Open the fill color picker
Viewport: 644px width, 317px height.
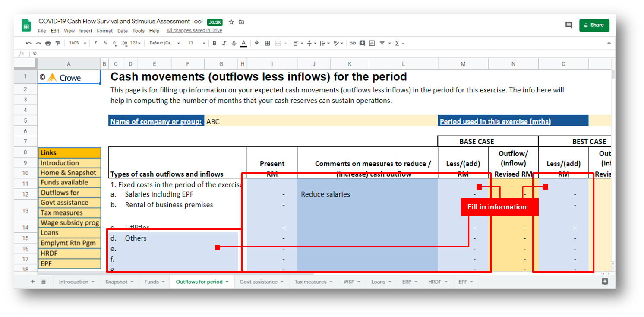click(x=257, y=43)
